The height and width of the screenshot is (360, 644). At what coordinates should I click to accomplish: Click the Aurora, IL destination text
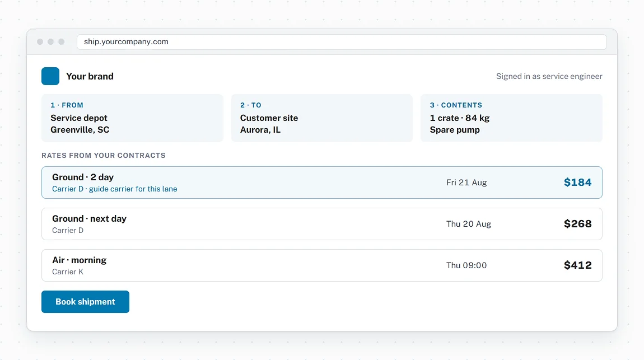pyautogui.click(x=260, y=130)
